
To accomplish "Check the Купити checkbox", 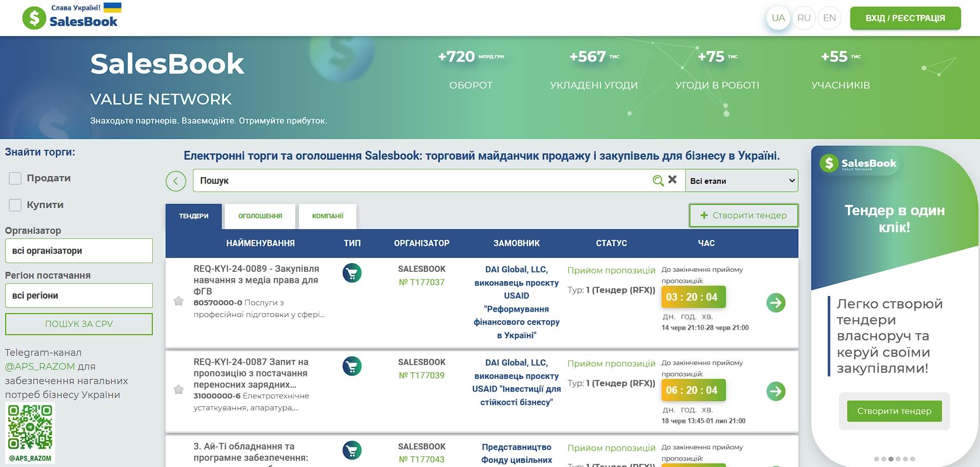I will coord(15,205).
